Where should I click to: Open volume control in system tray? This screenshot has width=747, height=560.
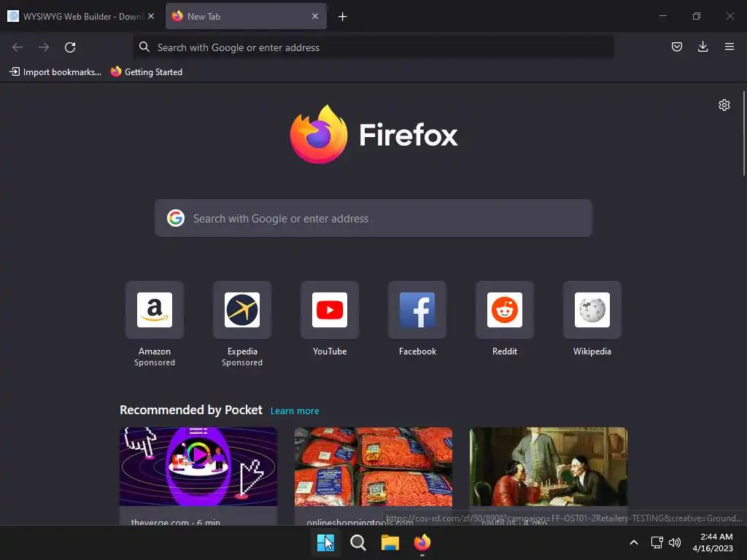pos(675,542)
